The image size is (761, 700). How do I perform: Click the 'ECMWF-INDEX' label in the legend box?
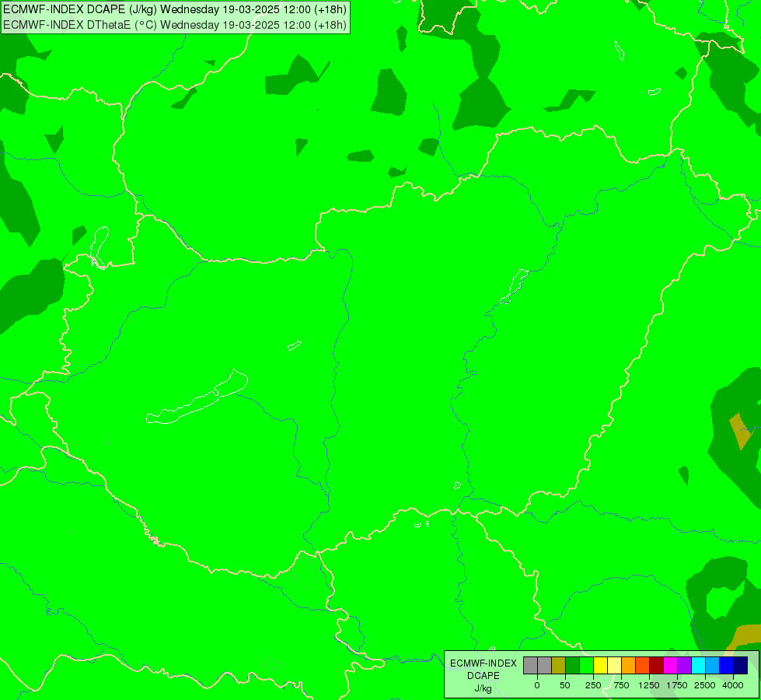coord(483,663)
